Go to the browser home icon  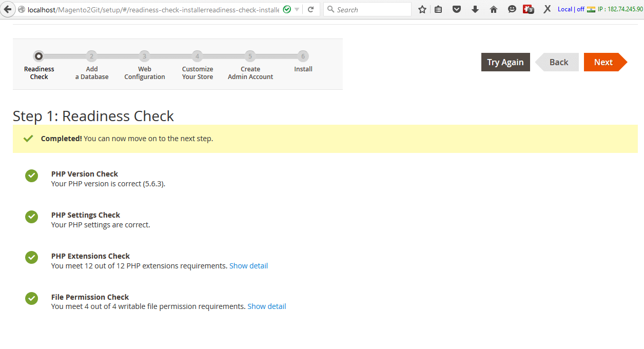[x=494, y=9]
